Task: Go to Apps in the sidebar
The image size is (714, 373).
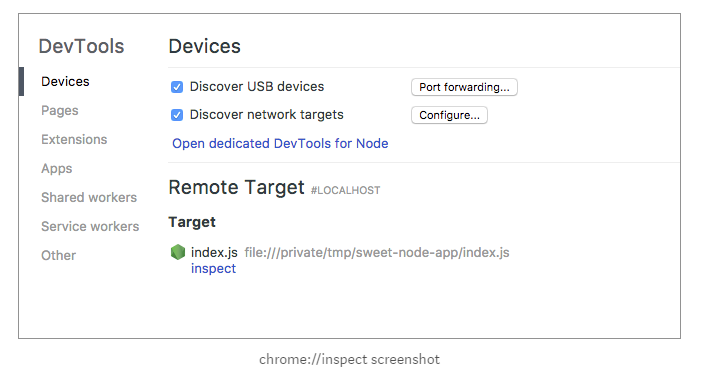Action: tap(56, 169)
